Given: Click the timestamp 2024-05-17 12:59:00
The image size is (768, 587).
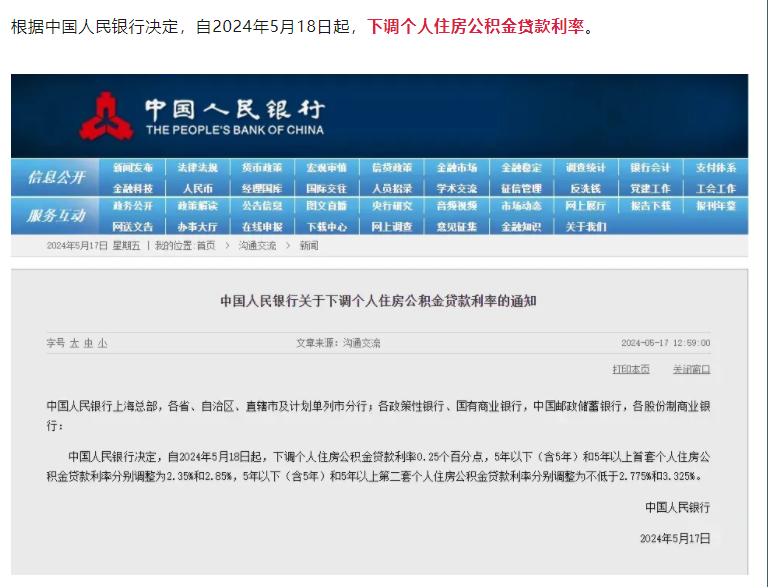Looking at the screenshot, I should pos(666,343).
